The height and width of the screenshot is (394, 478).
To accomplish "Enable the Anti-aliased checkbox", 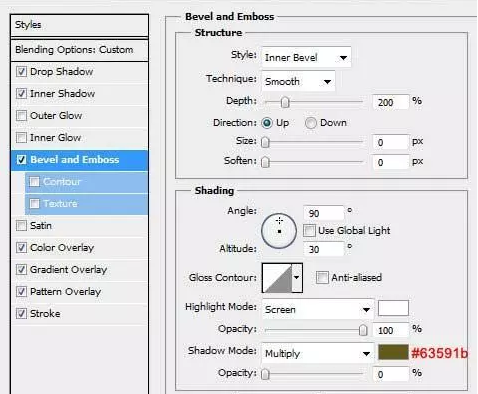I will (322, 277).
